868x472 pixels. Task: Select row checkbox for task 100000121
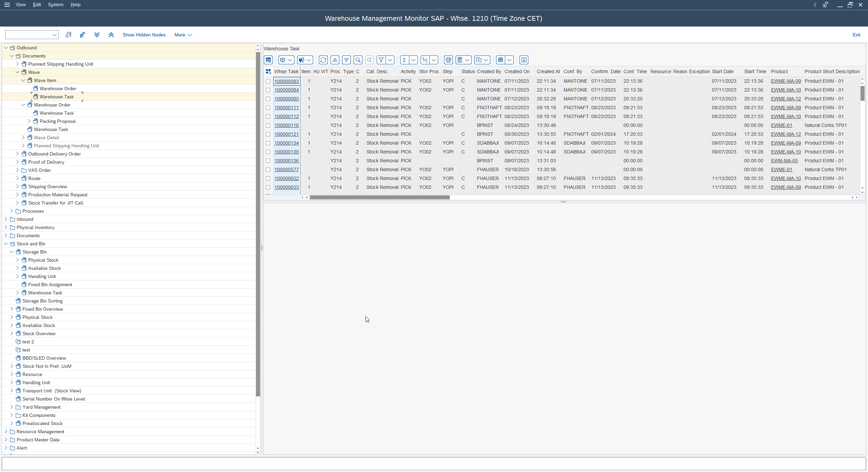[268, 134]
